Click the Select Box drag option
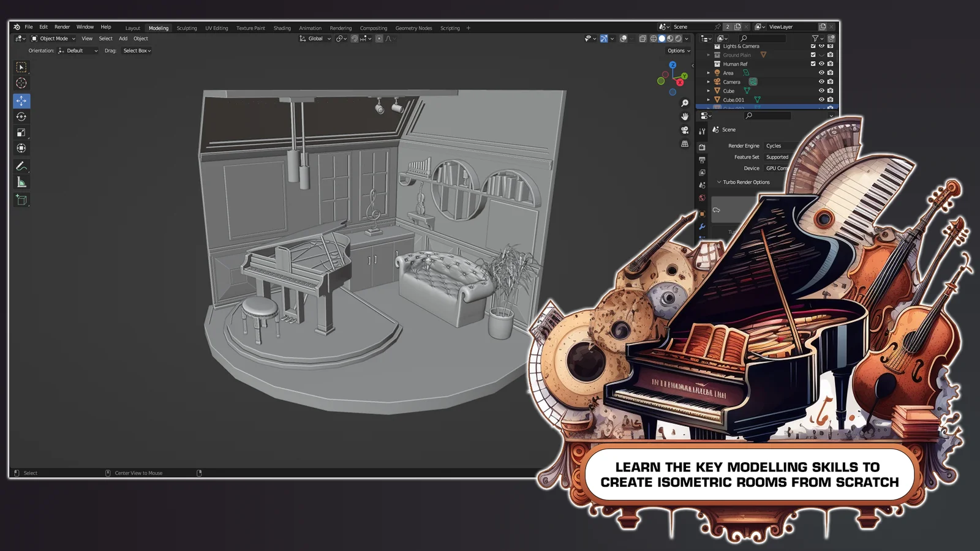 [x=135, y=51]
